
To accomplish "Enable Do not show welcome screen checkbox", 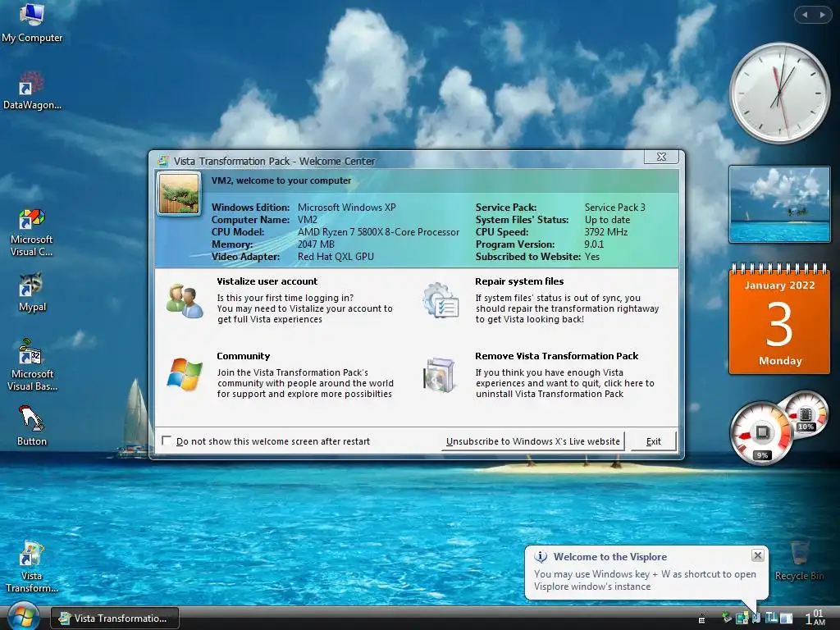I will coord(167,441).
